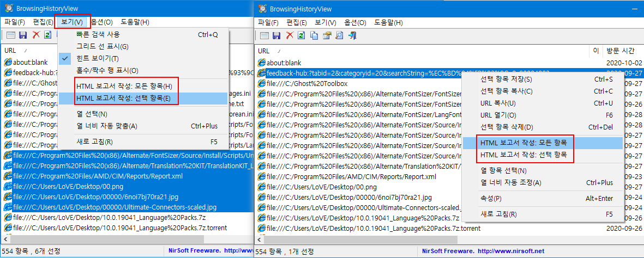
Task: Open 도움말(H) menu in right window
Action: [388, 22]
